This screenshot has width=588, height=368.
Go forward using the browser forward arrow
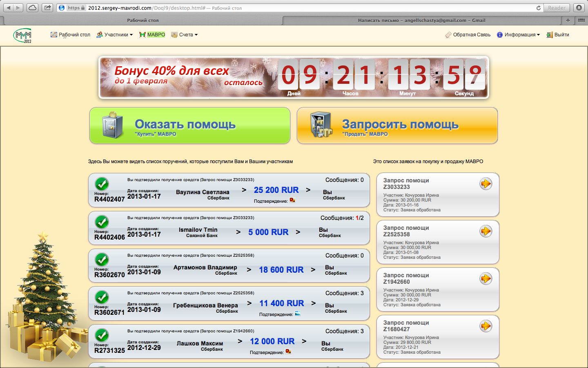pos(18,8)
